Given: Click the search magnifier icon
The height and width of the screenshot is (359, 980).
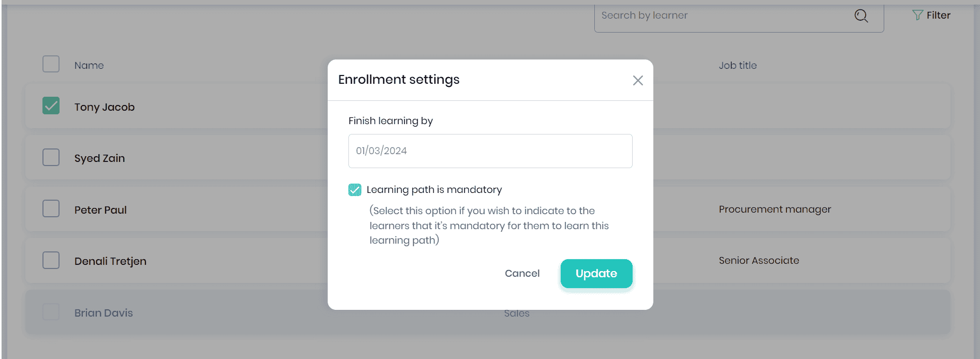Looking at the screenshot, I should click(x=861, y=16).
